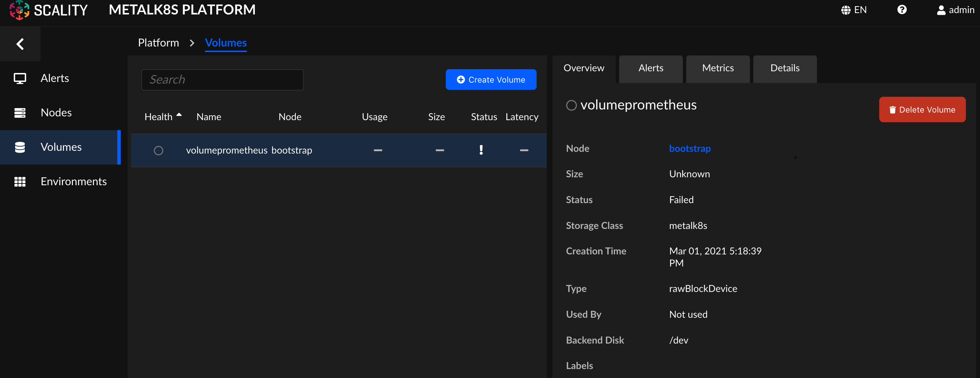Open the language selector globe EN
The height and width of the screenshot is (378, 980).
(x=854, y=10)
